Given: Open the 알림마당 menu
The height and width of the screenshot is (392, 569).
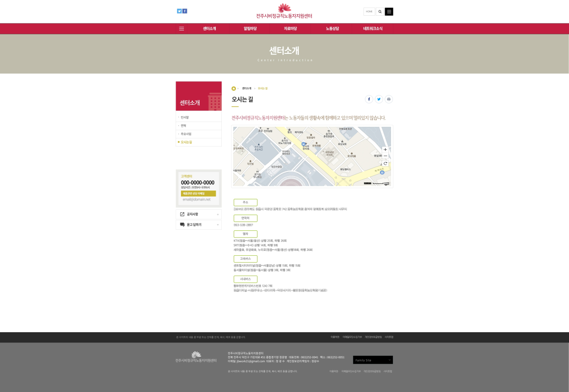Looking at the screenshot, I should 250,28.
